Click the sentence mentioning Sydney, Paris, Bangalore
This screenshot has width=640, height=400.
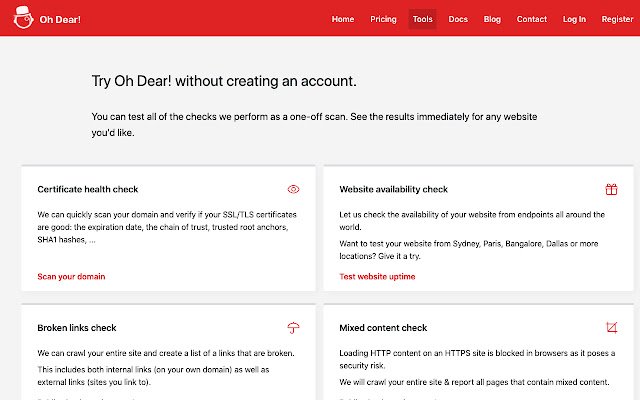pyautogui.click(x=469, y=250)
